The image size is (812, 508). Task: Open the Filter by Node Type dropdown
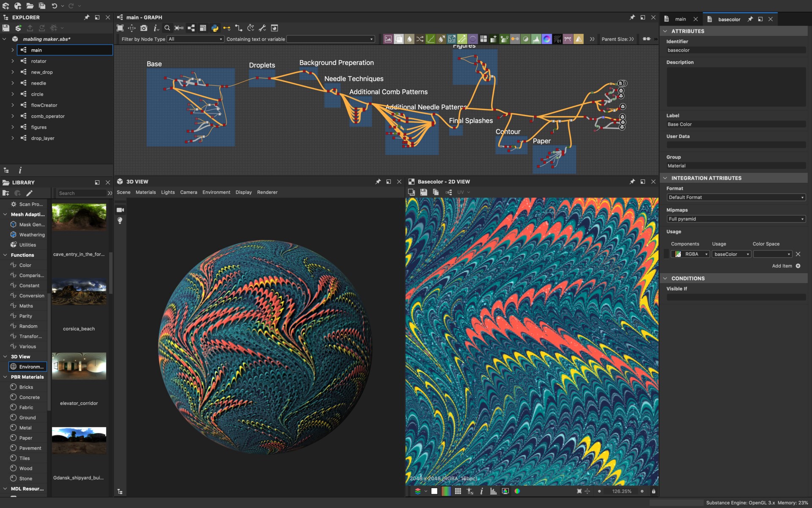195,39
